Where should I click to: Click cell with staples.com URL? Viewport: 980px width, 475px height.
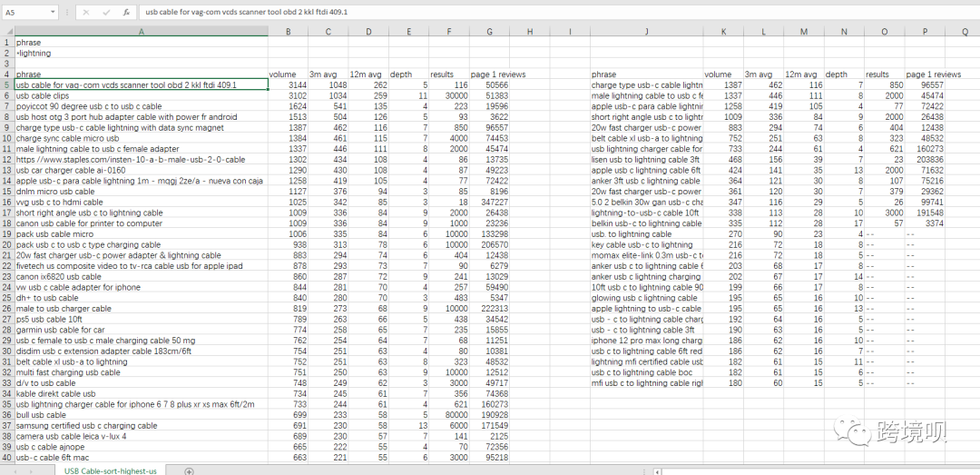142,160
